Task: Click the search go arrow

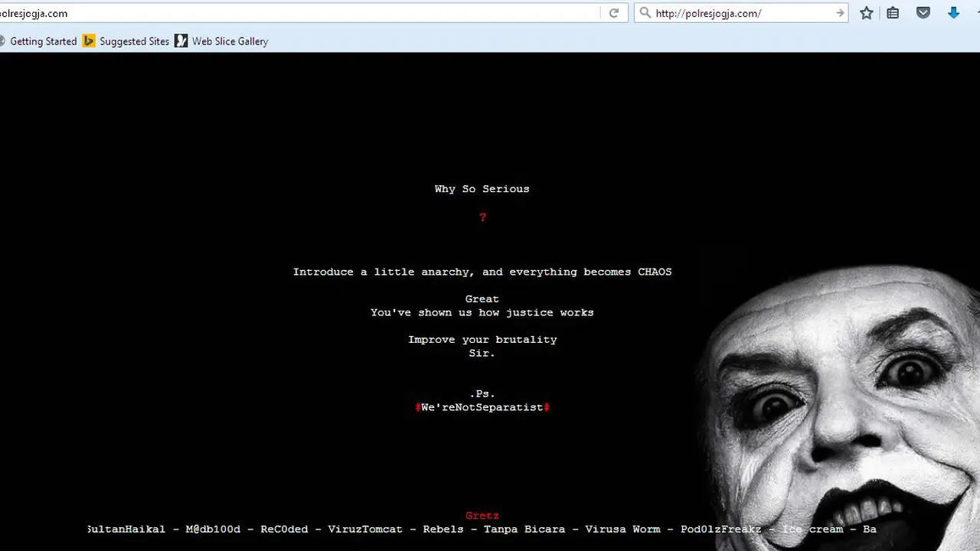Action: 840,13
